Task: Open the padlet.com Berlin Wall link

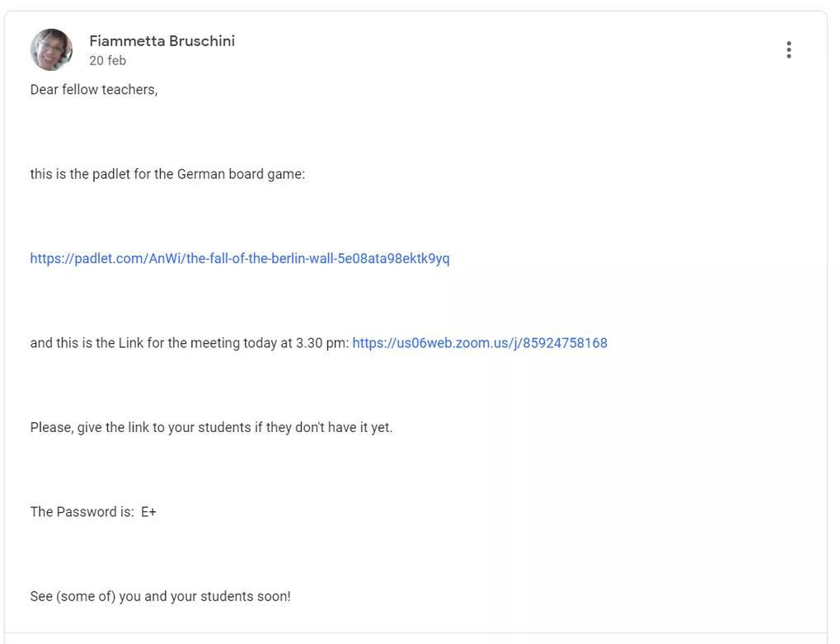Action: pyautogui.click(x=239, y=259)
